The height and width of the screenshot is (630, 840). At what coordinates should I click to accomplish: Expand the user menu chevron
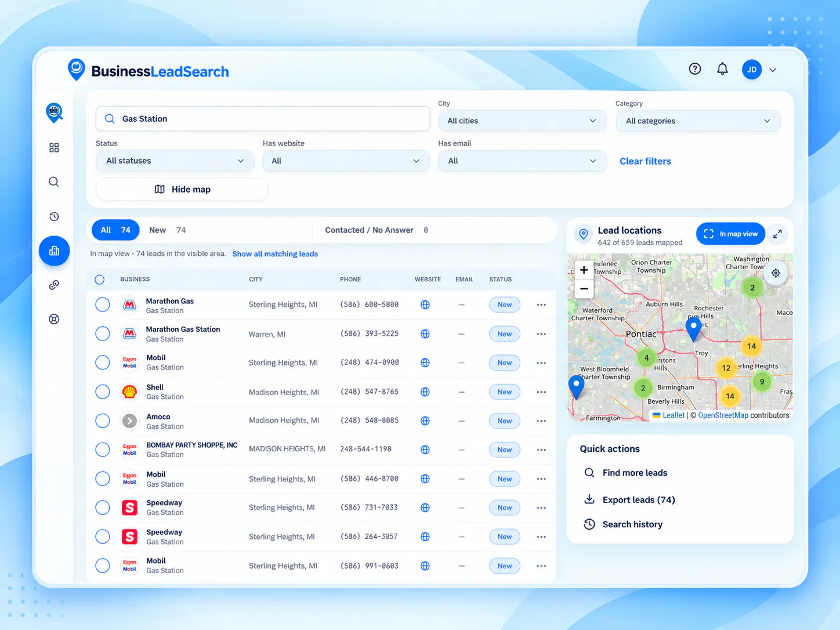(773, 70)
